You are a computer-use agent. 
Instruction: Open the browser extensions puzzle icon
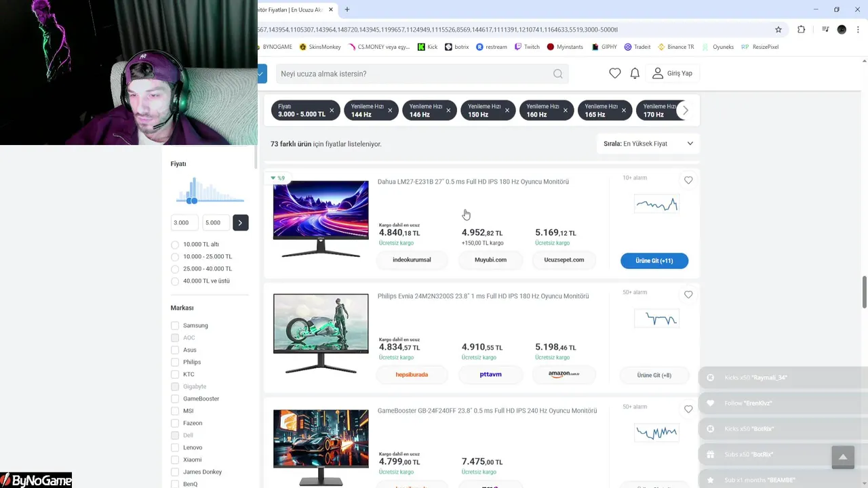[801, 29]
